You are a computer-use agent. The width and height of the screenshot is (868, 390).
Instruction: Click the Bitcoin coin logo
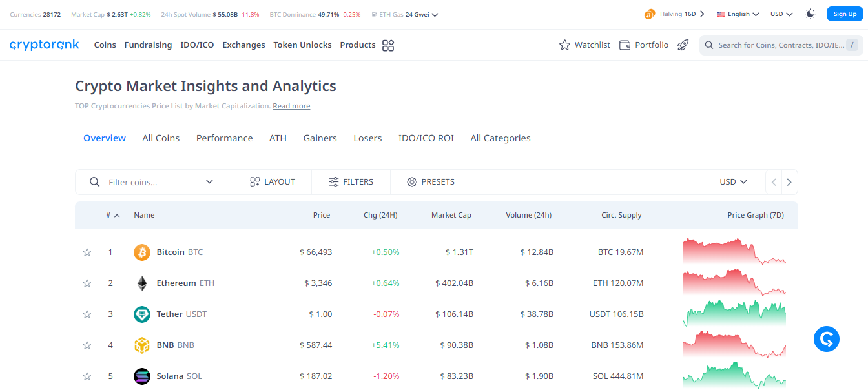(x=142, y=252)
